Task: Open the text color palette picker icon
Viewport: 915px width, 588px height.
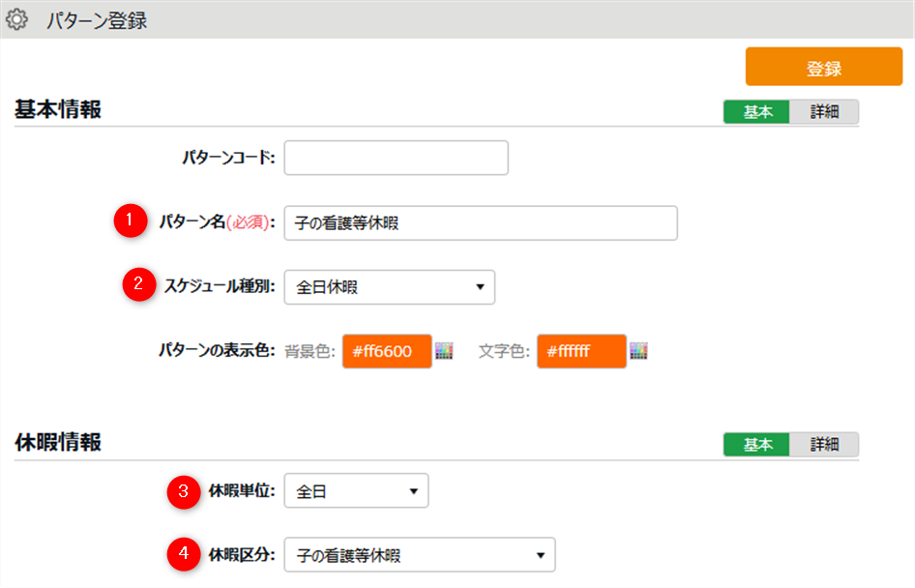Action: pyautogui.click(x=638, y=351)
